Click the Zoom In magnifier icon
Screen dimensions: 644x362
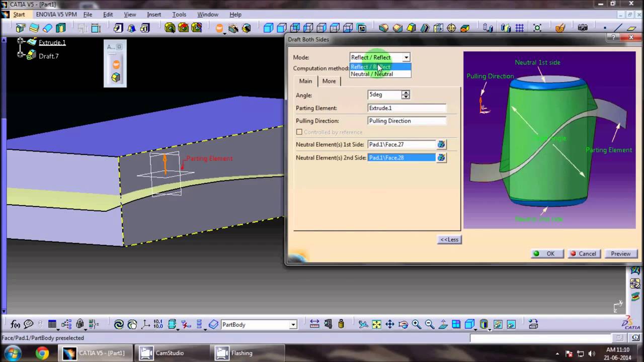[x=417, y=325]
